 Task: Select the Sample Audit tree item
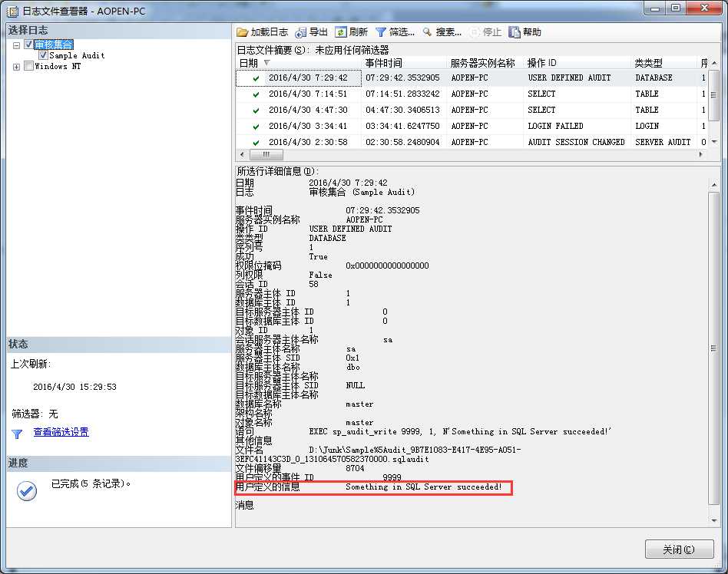click(x=77, y=55)
